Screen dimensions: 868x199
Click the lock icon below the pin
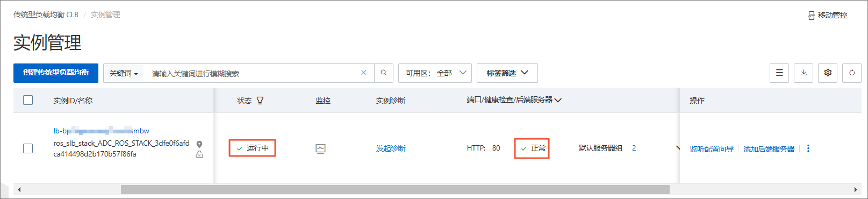(199, 154)
